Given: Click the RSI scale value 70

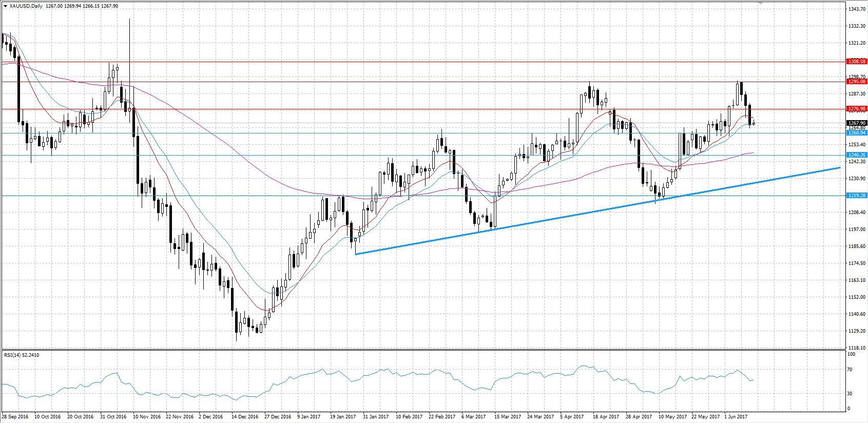Looking at the screenshot, I should pyautogui.click(x=850, y=370).
